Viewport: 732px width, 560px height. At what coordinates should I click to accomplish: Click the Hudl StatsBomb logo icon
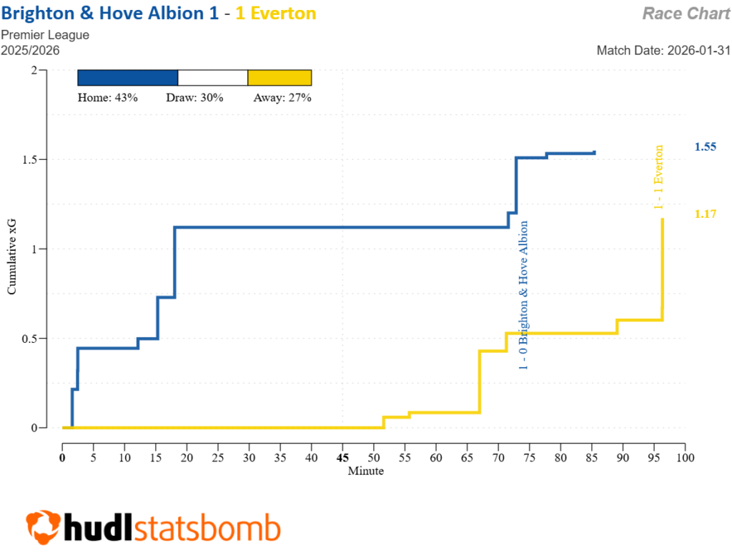(x=42, y=529)
